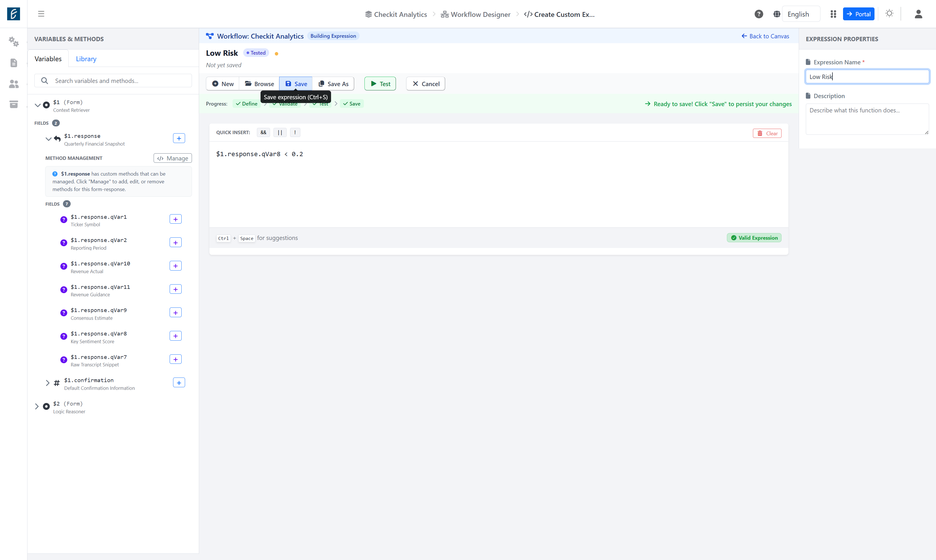Image resolution: width=936 pixels, height=560 pixels.
Task: Insert the || operator
Action: [x=280, y=132]
